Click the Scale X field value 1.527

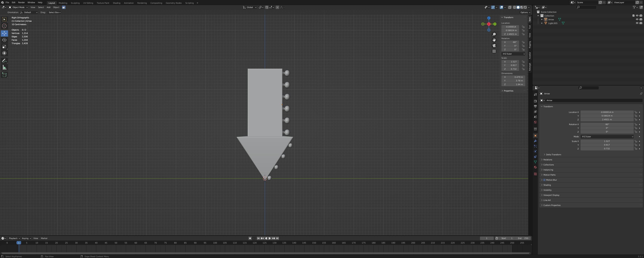607,141
